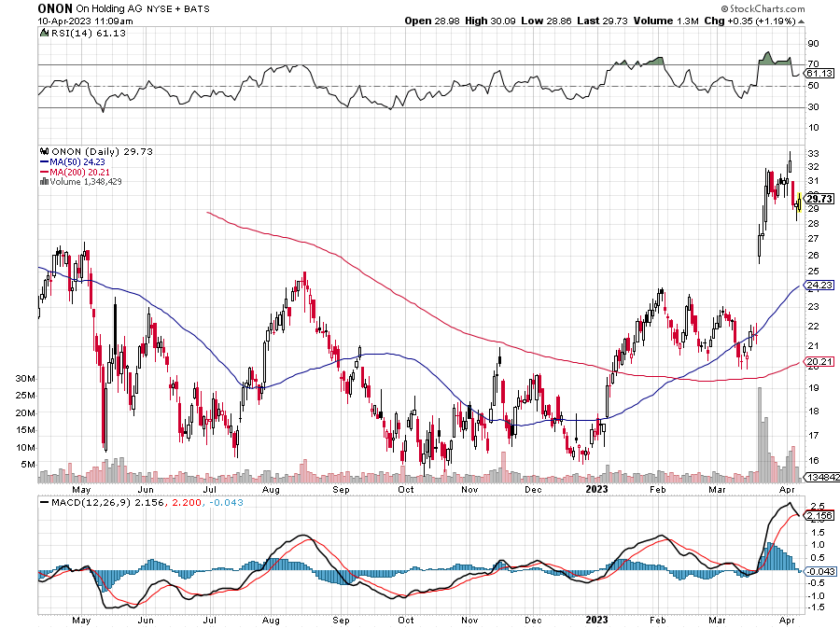The width and height of the screenshot is (840, 628).
Task: Click the black MACD line legend swatch
Action: (45, 503)
